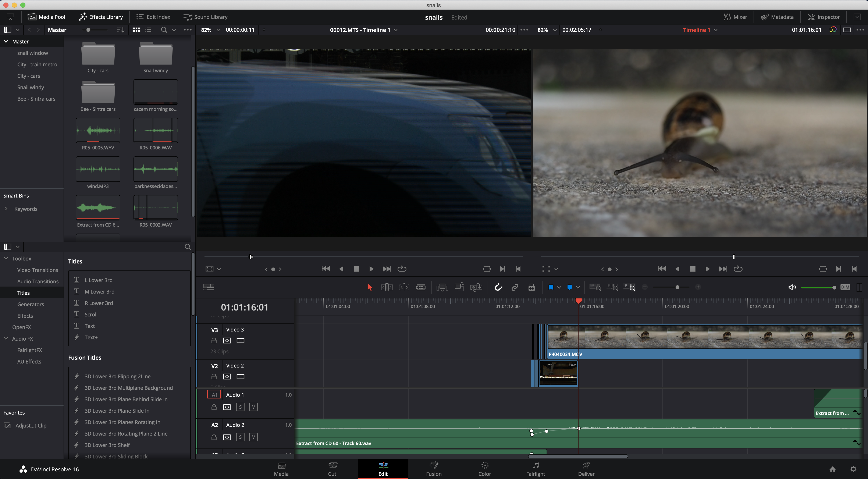Open the Inspector panel
Screen dimensions: 868x479
click(824, 17)
